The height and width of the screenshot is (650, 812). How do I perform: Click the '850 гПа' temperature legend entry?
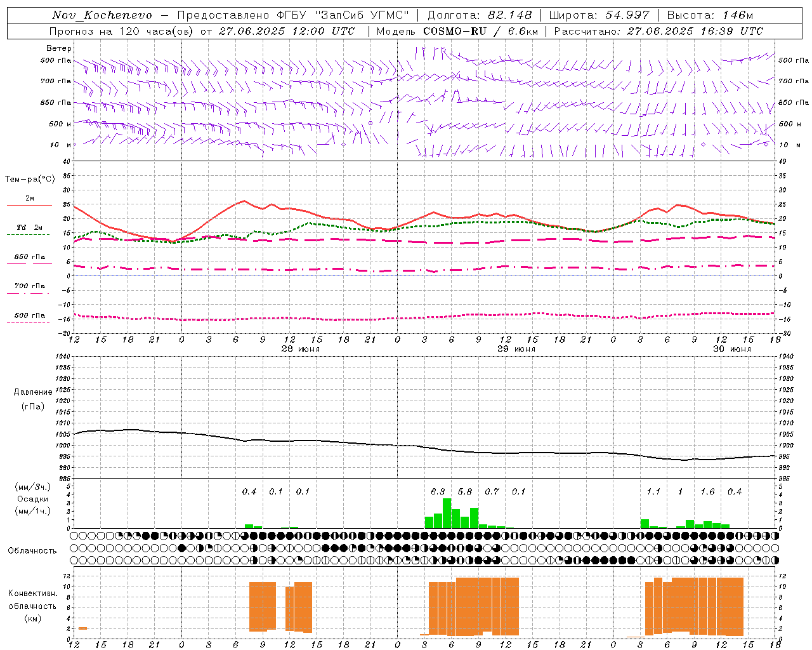30,256
